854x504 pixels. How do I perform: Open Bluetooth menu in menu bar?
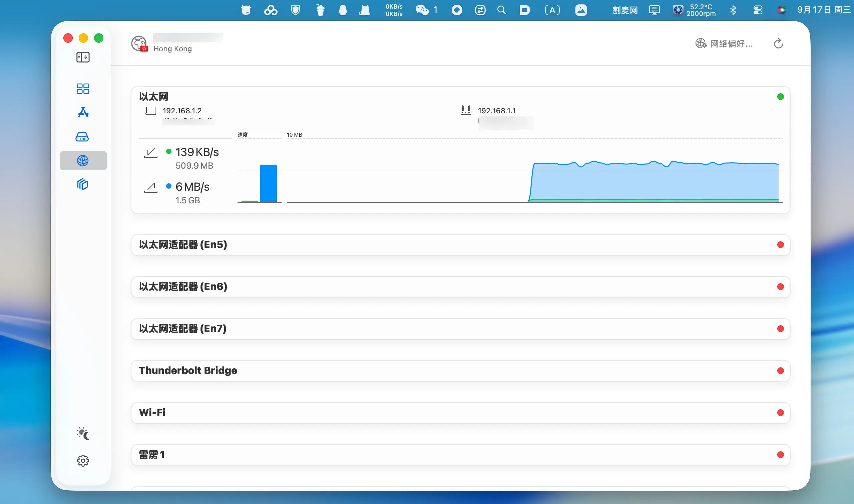(733, 10)
